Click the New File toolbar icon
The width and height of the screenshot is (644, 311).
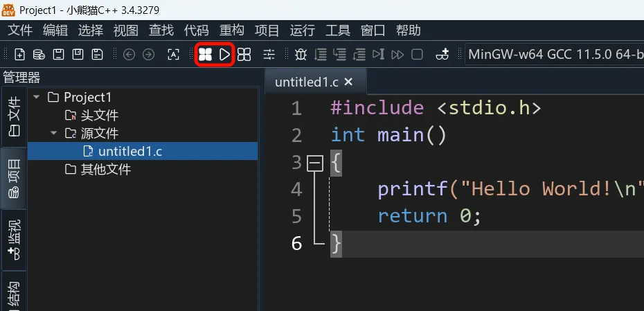19,54
